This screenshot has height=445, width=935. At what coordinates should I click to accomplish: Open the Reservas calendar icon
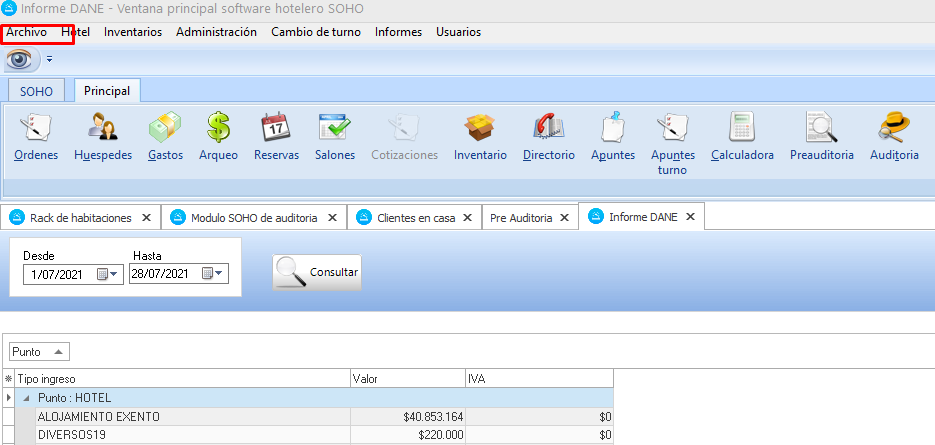(276, 128)
